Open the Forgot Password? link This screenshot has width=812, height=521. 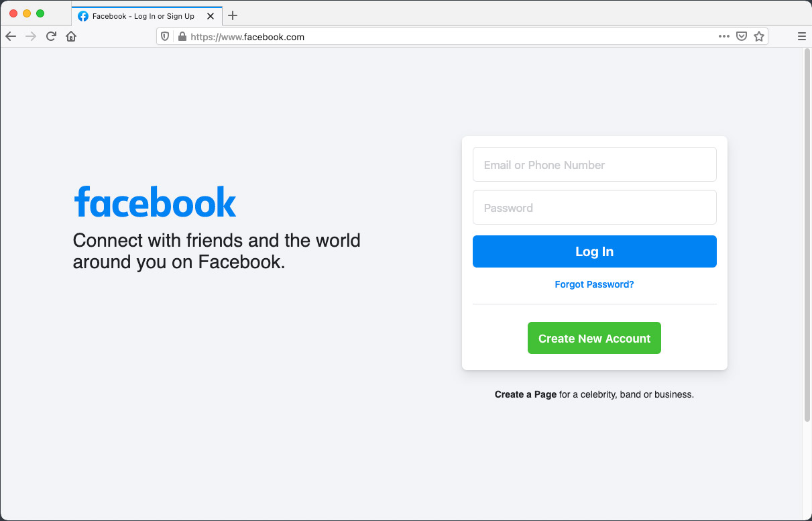click(x=594, y=284)
